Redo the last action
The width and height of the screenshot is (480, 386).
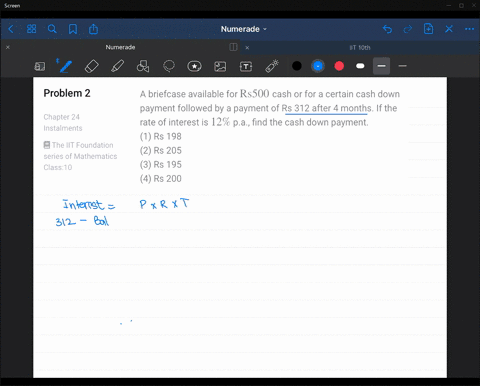click(408, 29)
